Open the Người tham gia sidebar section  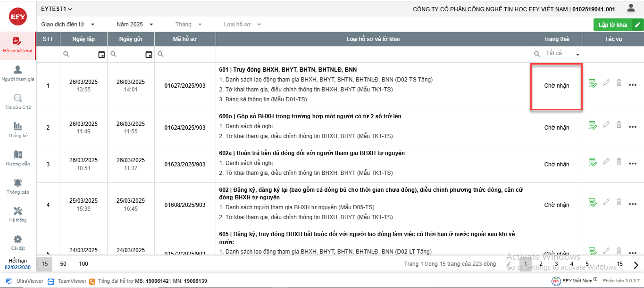click(18, 74)
